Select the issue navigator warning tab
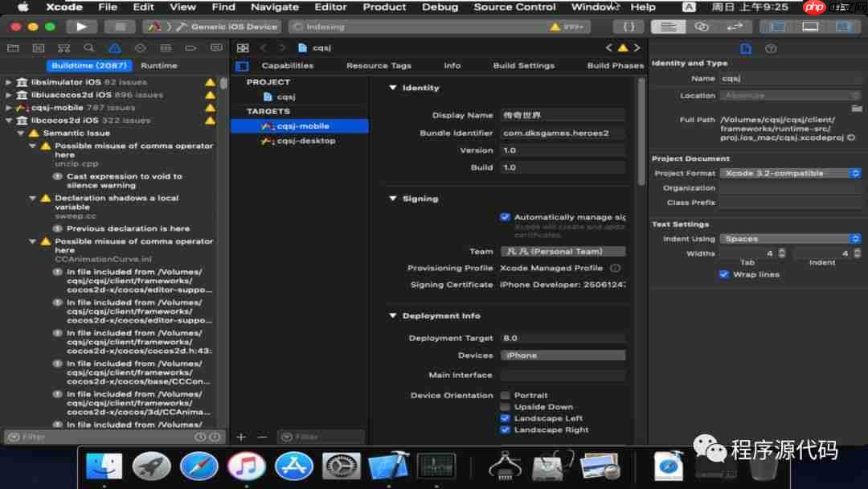The image size is (868, 489). click(115, 48)
